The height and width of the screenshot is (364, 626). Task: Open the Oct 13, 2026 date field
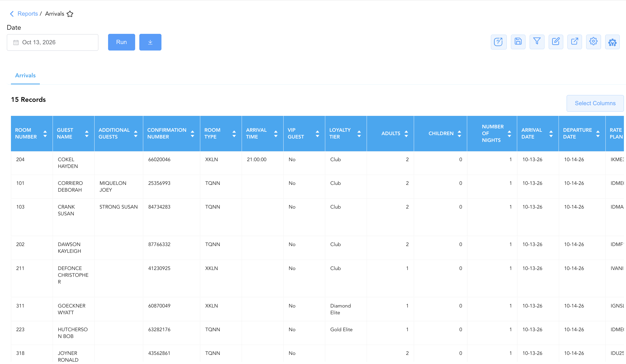[53, 42]
